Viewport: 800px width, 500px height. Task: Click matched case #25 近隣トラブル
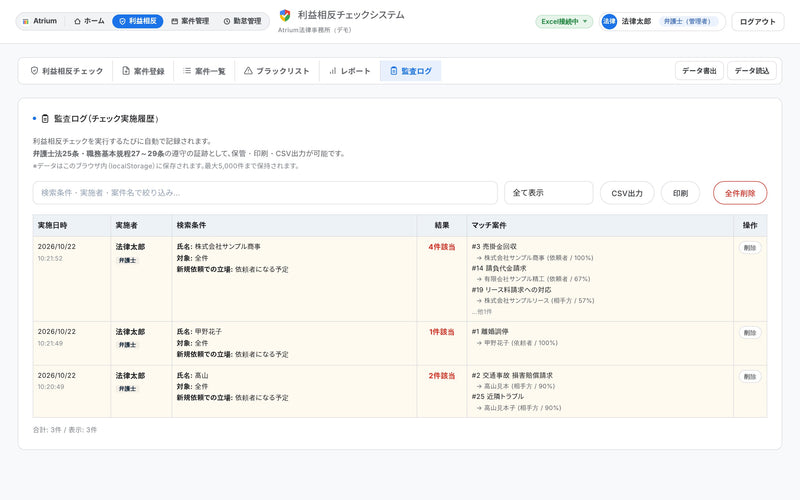click(x=497, y=396)
